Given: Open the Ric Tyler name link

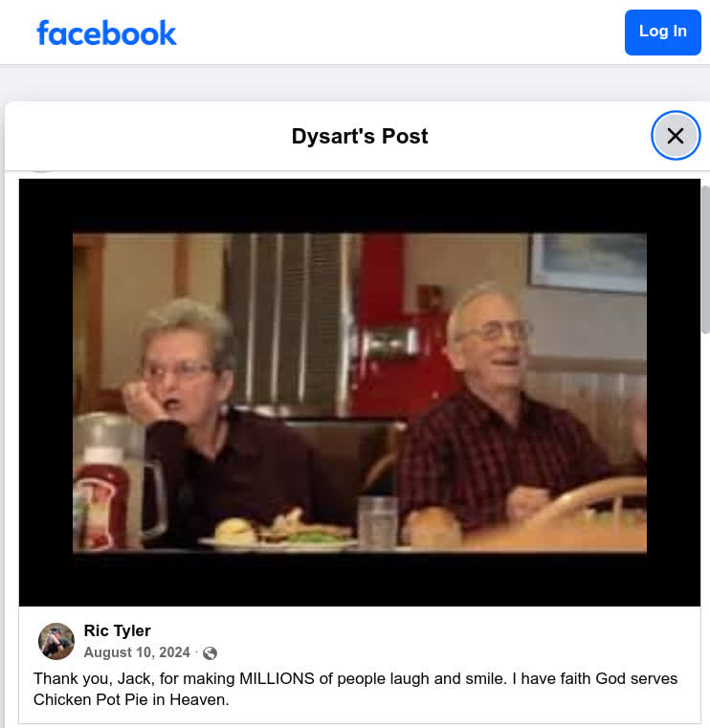Looking at the screenshot, I should click(x=117, y=630).
